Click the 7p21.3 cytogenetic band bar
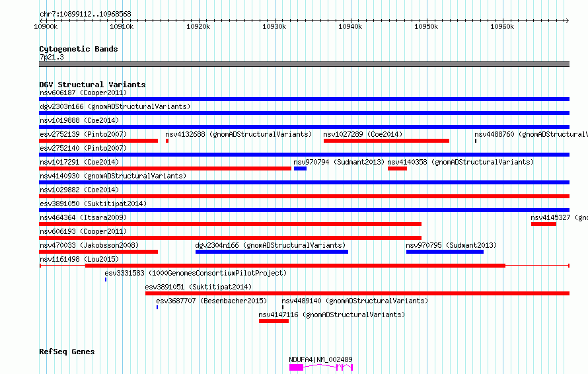Viewport: 588px width, 374px height. click(304, 64)
